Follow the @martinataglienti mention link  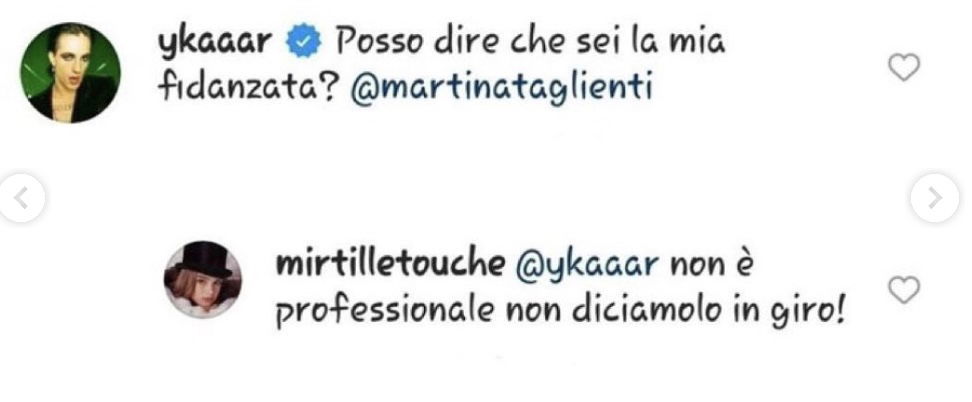[x=501, y=89]
